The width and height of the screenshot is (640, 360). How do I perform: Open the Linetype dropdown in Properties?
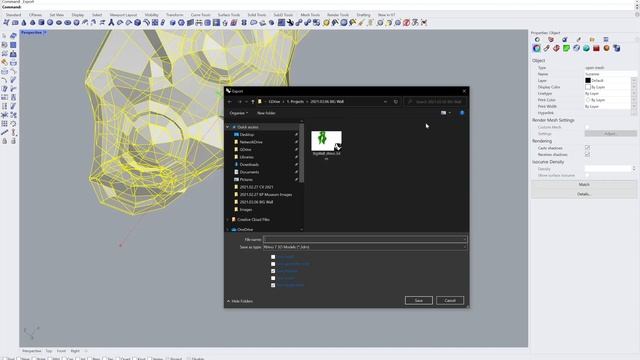pos(634,93)
